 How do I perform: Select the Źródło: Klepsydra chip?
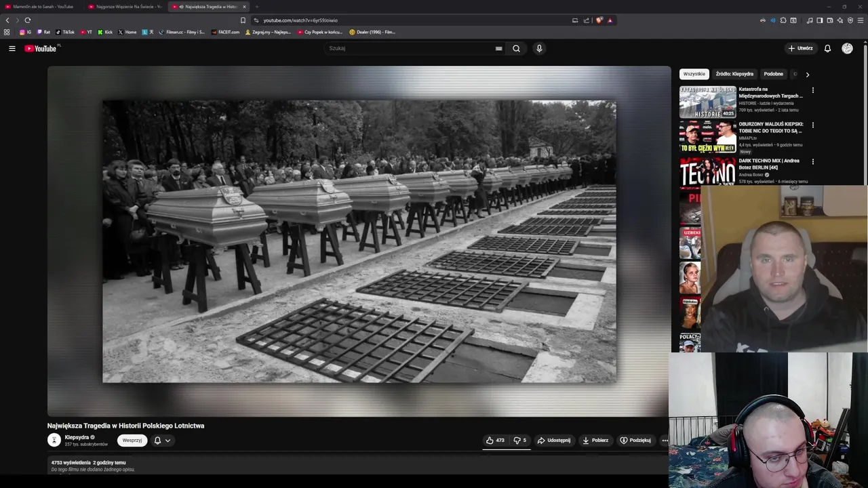point(734,74)
